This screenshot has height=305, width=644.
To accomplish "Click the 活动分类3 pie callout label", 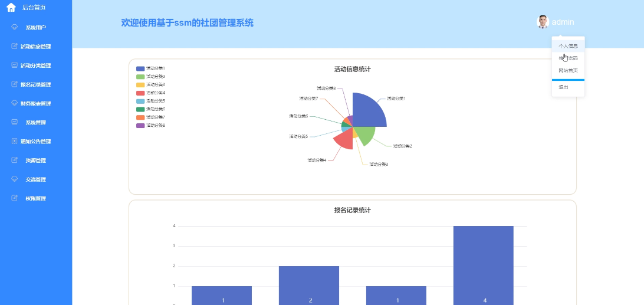I will (x=379, y=165).
